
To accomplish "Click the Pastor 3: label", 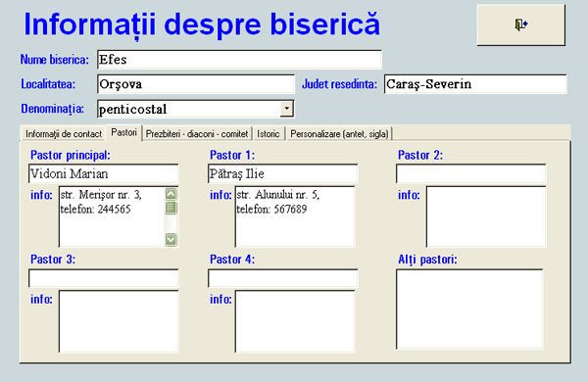I will [53, 259].
